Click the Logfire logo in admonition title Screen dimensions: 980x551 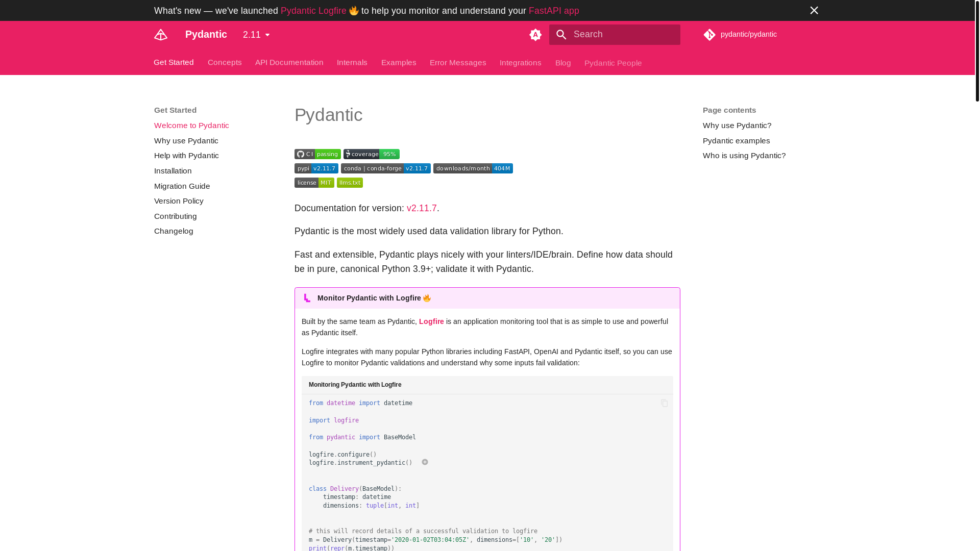pyautogui.click(x=307, y=298)
